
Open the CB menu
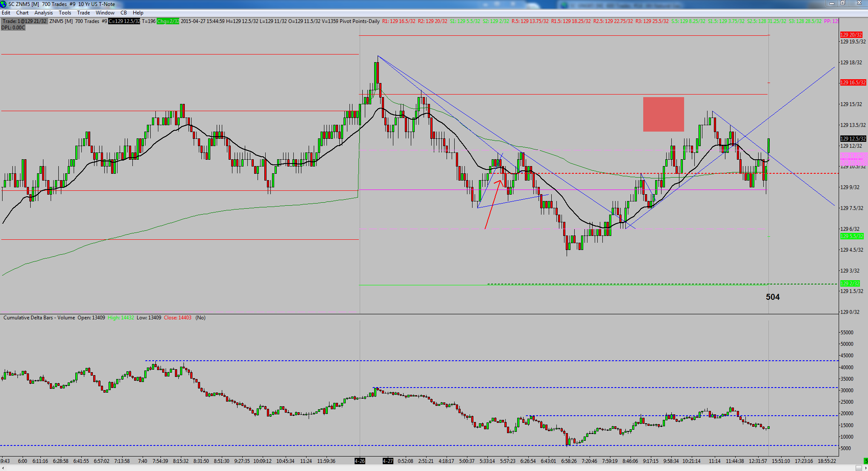124,13
